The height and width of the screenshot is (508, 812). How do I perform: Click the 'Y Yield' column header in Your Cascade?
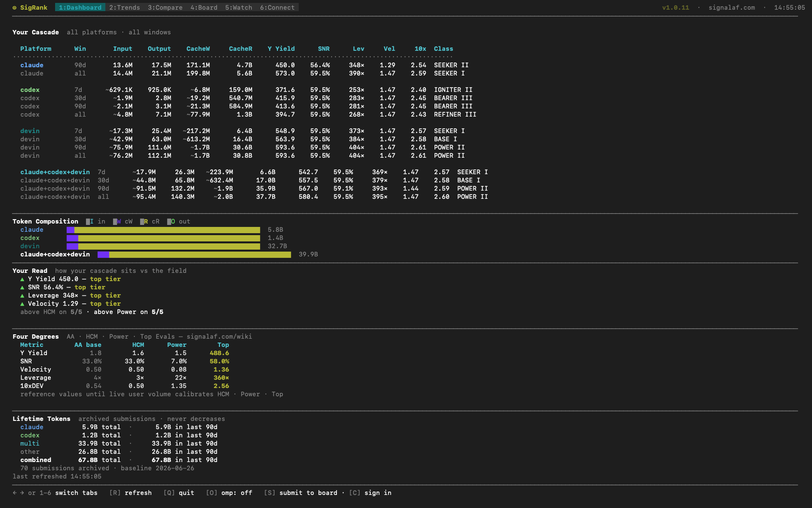pyautogui.click(x=281, y=49)
